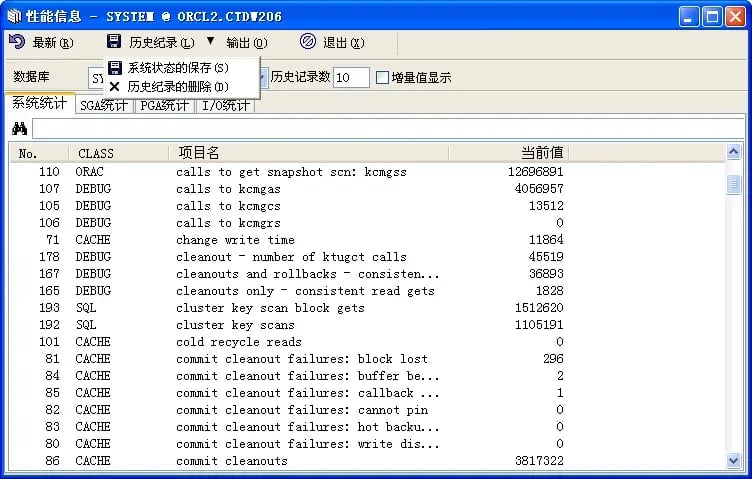This screenshot has height=479, width=752.
Task: Sort by the 当前值 column header
Action: (542, 153)
